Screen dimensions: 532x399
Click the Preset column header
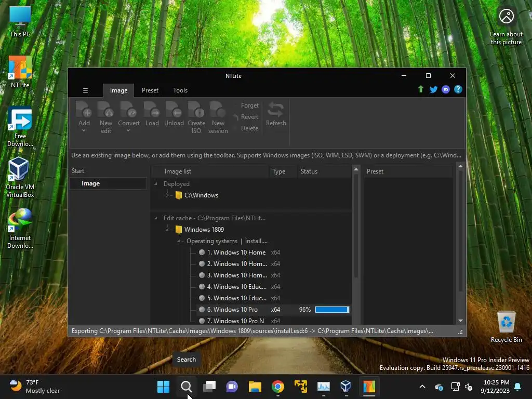[408, 171]
